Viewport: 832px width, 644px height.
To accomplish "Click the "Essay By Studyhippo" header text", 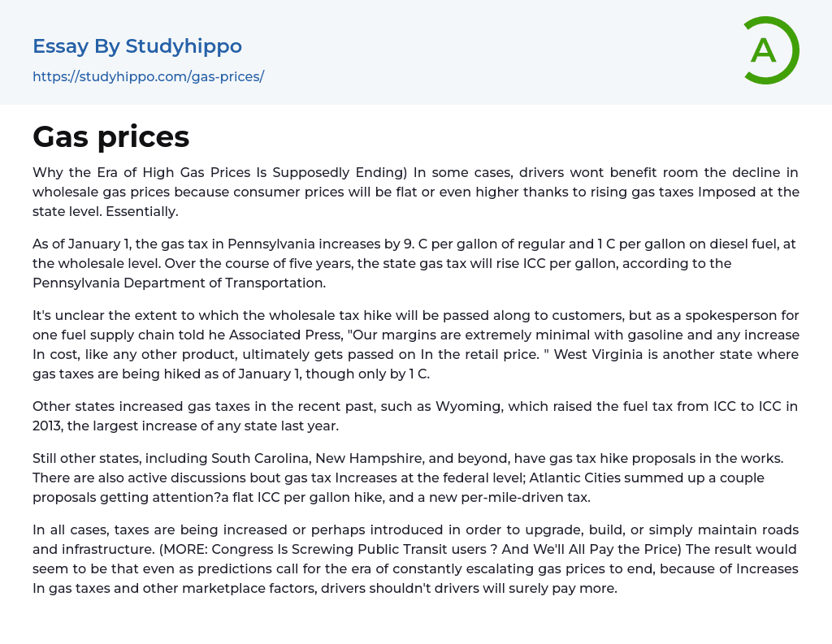I will tap(137, 46).
